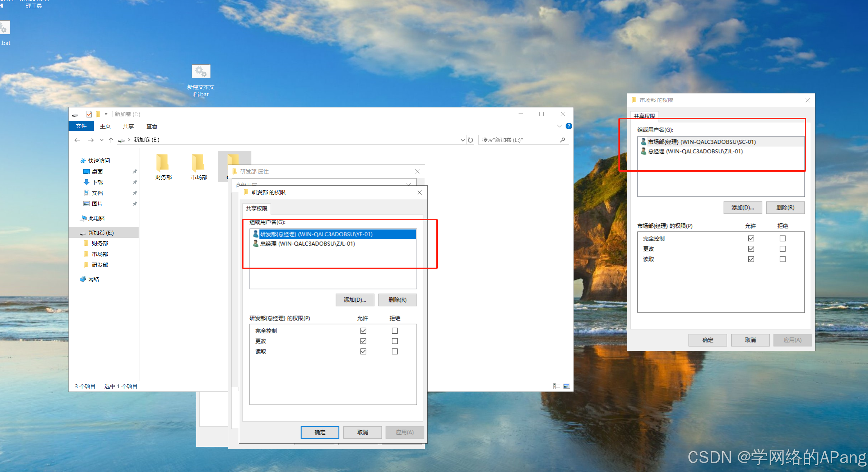868x472 pixels.
Task: Expand the address bar history dropdown
Action: [463, 140]
